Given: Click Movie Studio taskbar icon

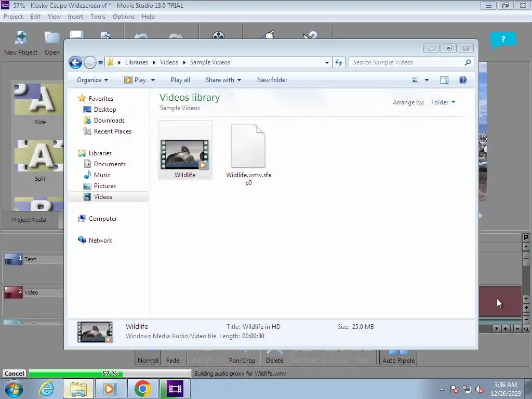Looking at the screenshot, I should [x=175, y=389].
